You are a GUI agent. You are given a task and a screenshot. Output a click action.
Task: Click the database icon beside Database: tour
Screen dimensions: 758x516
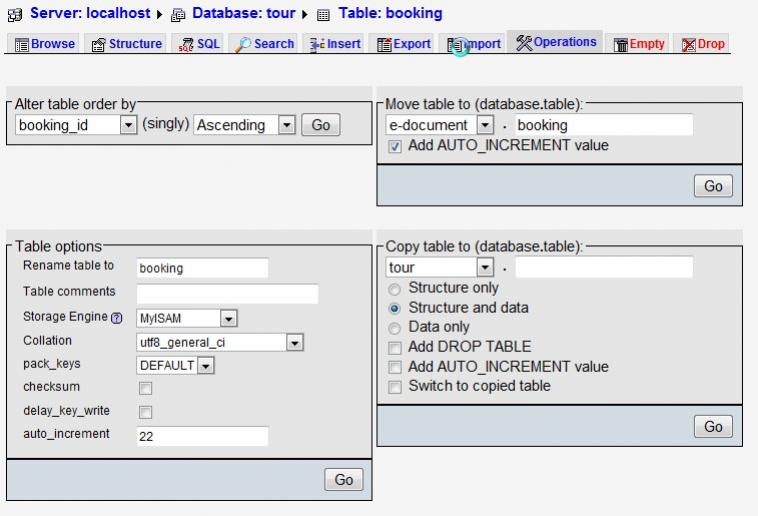[x=178, y=15]
